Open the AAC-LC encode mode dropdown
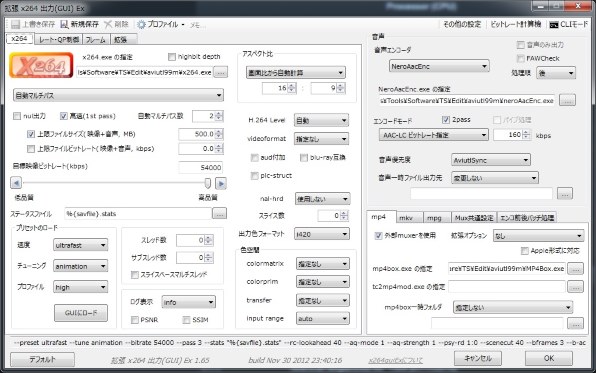The width and height of the screenshot is (596, 373). pyautogui.click(x=434, y=135)
